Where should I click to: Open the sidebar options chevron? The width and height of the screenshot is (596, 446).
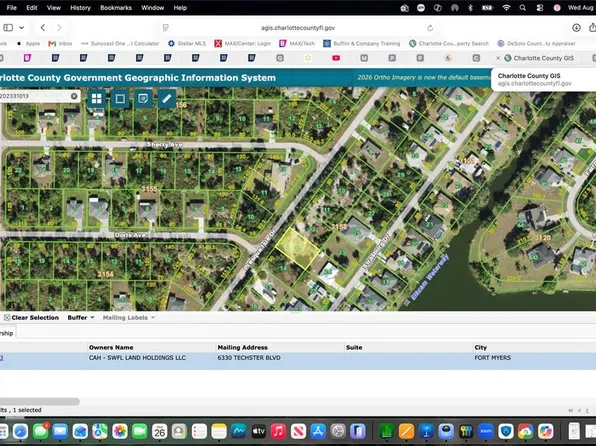coord(22,27)
